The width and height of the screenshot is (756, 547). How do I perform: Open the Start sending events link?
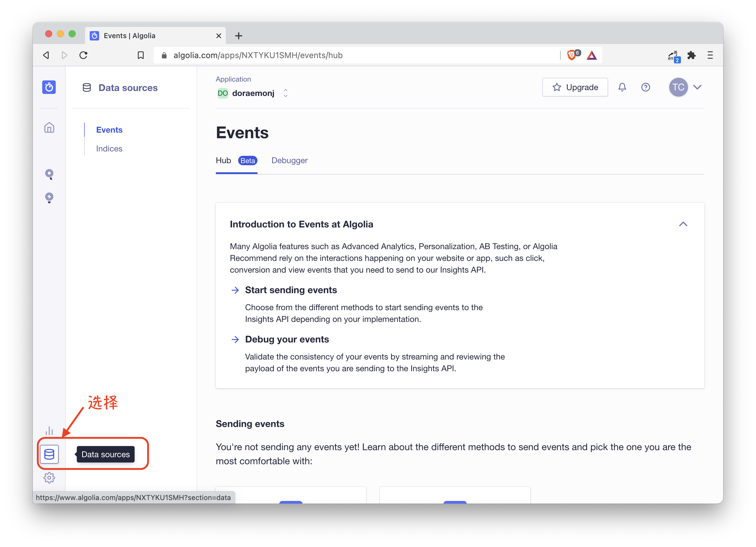point(291,290)
